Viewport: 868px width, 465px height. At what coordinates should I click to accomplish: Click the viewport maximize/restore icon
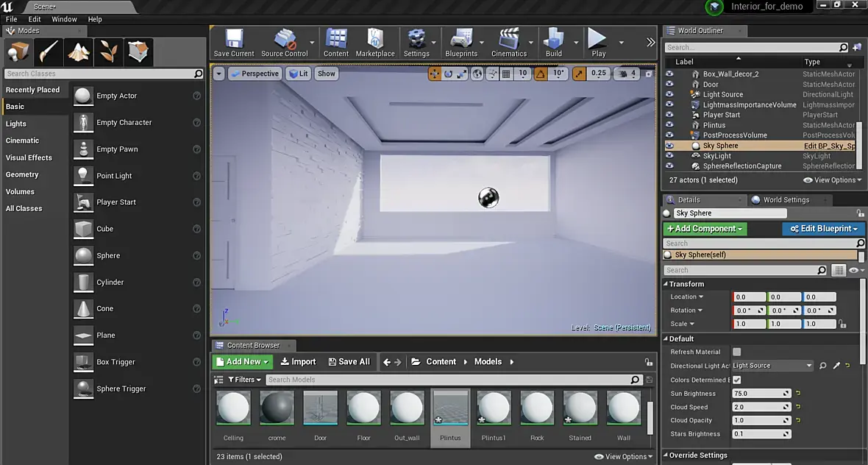pos(649,74)
